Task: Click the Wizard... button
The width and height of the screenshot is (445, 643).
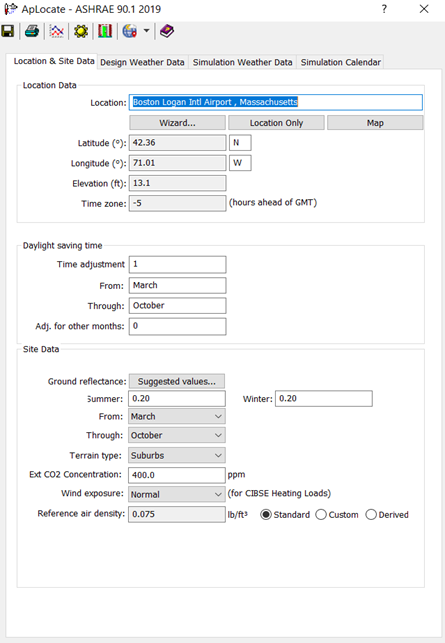Action: click(177, 123)
